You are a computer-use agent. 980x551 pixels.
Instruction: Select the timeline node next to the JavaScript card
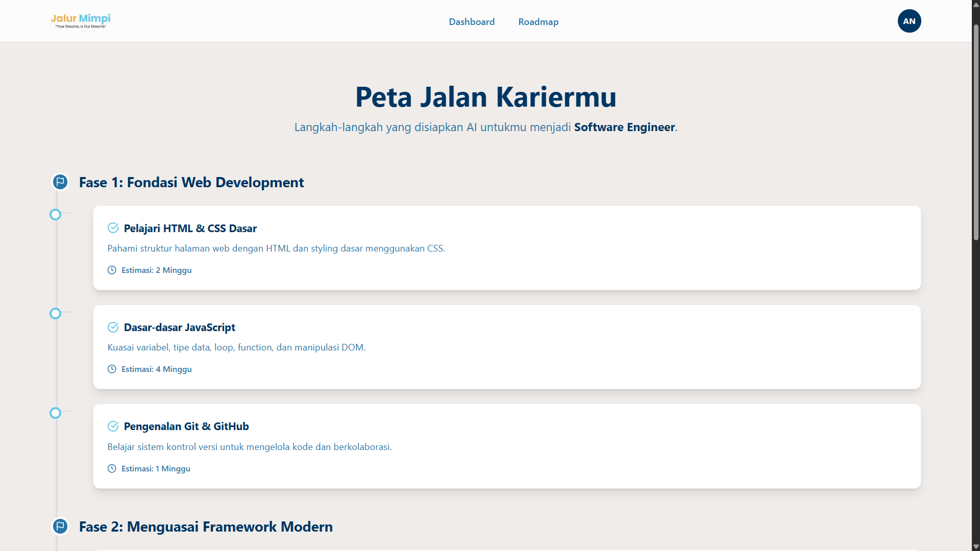coord(55,313)
